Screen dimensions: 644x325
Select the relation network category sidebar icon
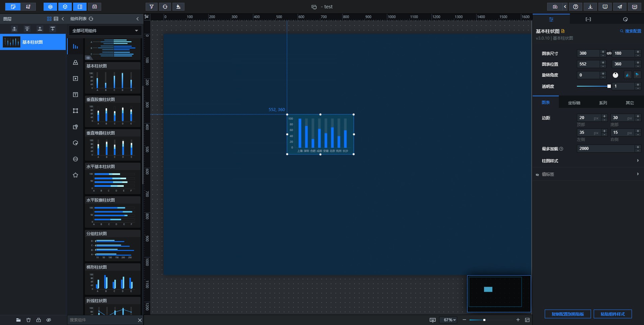[x=75, y=111]
